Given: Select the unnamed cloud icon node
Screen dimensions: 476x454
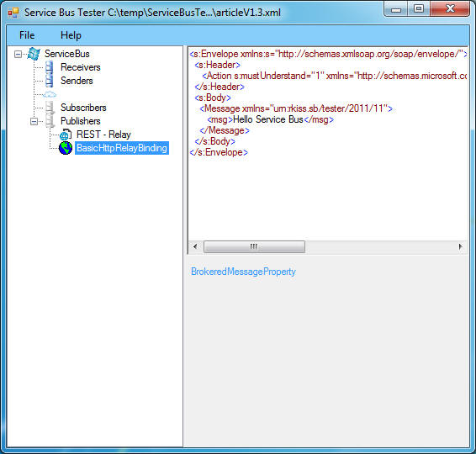Looking at the screenshot, I should (x=50, y=94).
